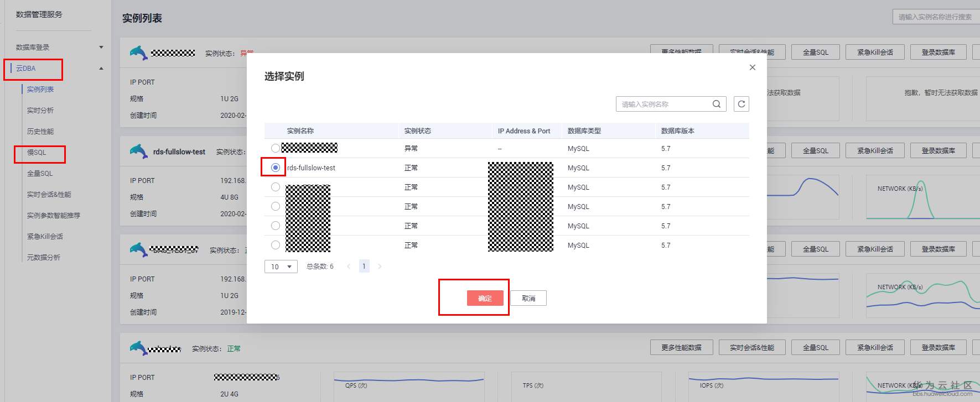Focus the 请输入实例名称 search field in dialog
Image resolution: width=980 pixels, height=402 pixels.
(x=664, y=104)
